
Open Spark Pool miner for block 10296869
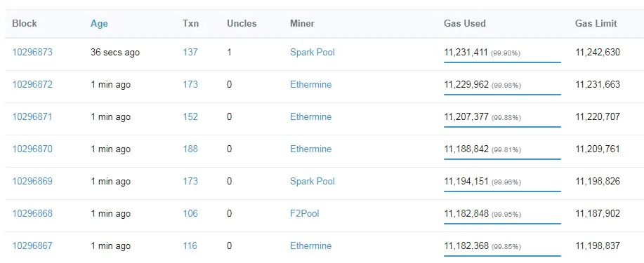point(312,182)
